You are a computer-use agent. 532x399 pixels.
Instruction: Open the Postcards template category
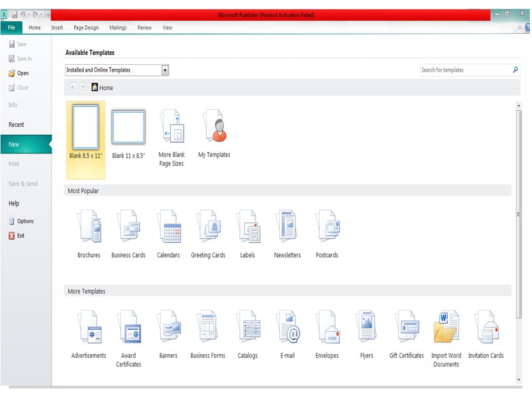click(x=327, y=234)
